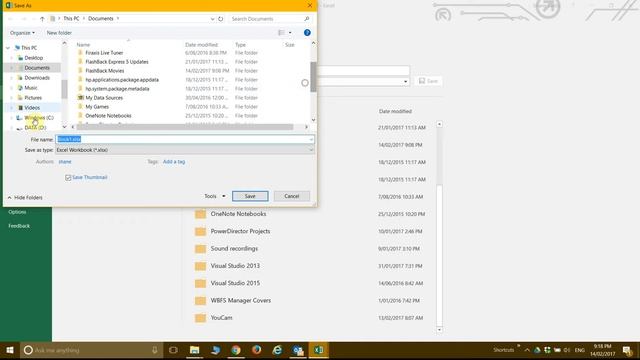
Task: Click the file list horizontal scrollbar
Action: (x=184, y=127)
